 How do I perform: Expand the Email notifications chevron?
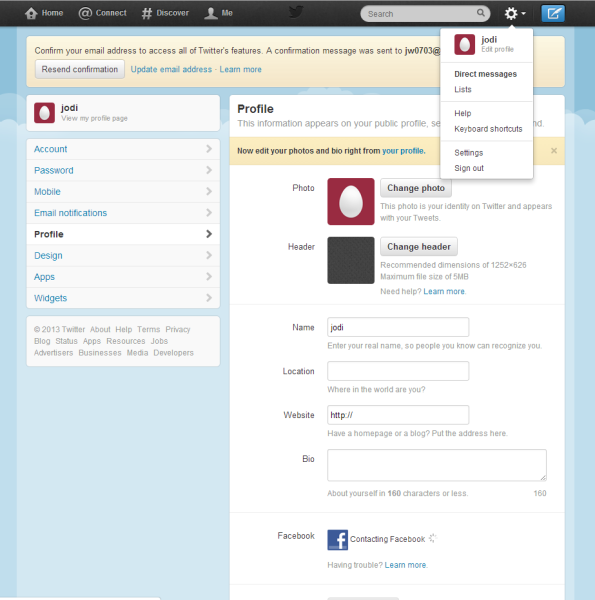click(209, 212)
